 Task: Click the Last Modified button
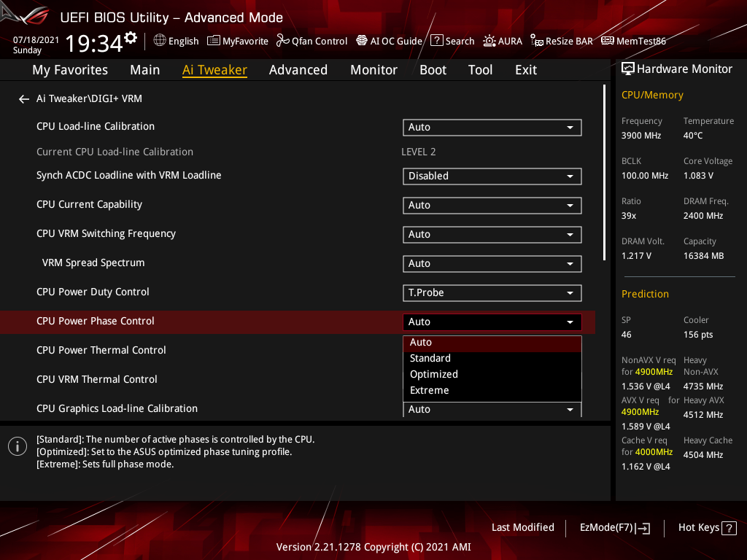click(522, 527)
